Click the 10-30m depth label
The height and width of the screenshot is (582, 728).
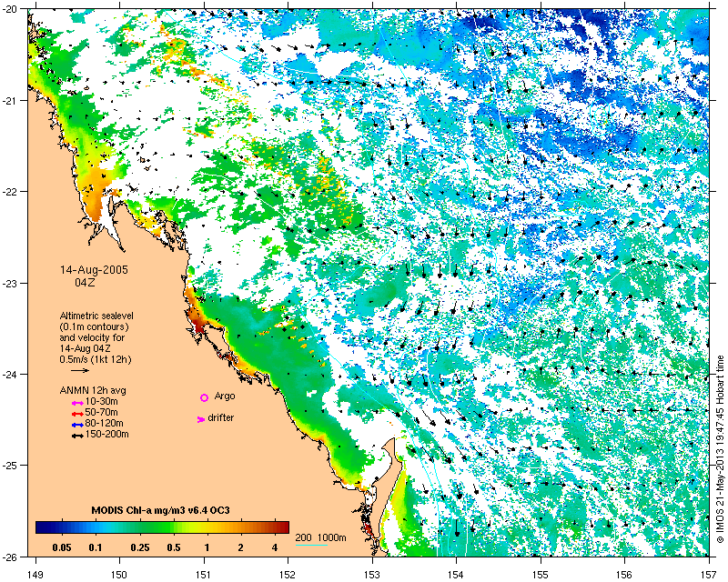click(101, 401)
